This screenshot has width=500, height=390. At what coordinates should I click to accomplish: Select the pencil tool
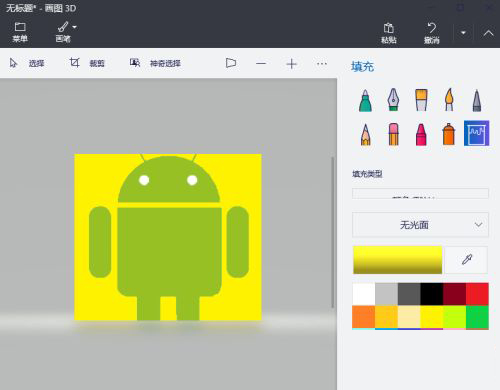[366, 135]
